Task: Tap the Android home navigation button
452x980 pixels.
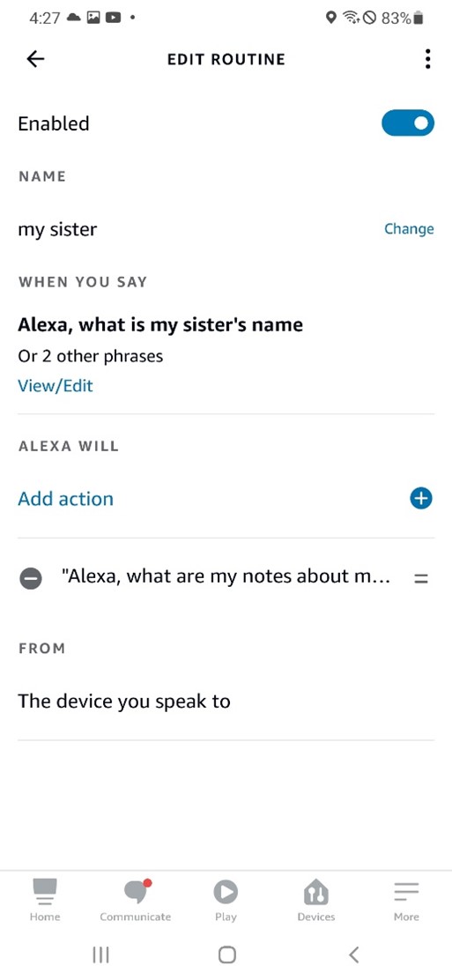Action: coord(227,954)
